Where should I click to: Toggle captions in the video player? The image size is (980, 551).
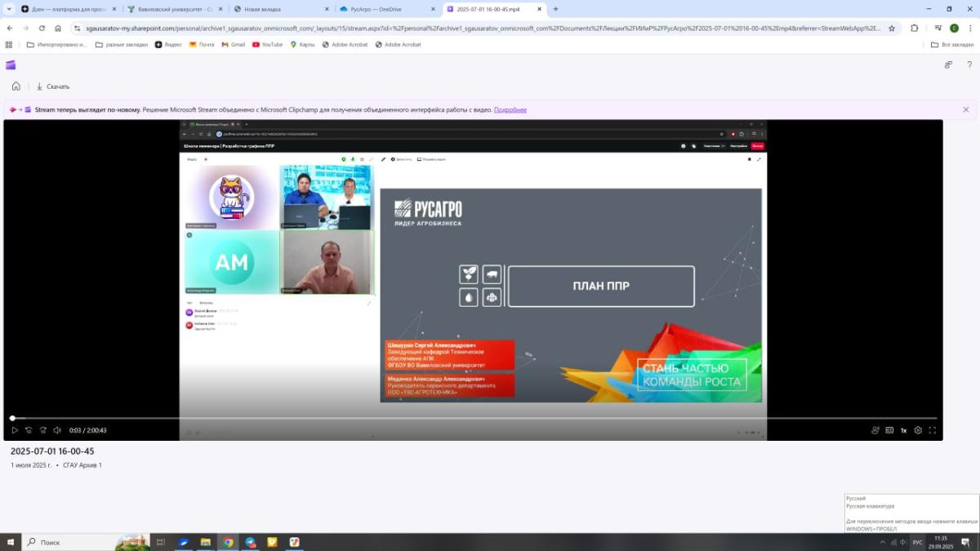889,430
